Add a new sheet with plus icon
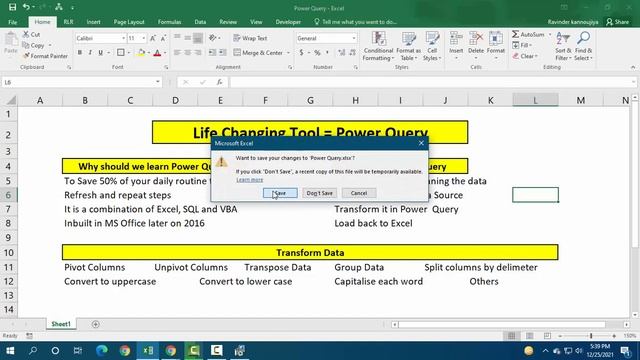Image resolution: width=640 pixels, height=360 pixels. (x=96, y=324)
